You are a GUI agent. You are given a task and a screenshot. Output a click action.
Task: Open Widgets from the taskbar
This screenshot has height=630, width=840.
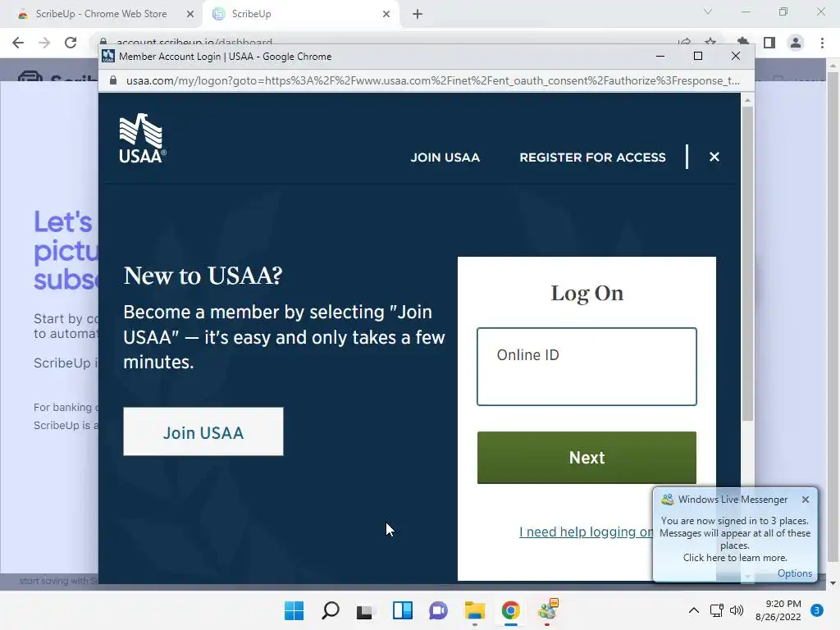pyautogui.click(x=402, y=610)
